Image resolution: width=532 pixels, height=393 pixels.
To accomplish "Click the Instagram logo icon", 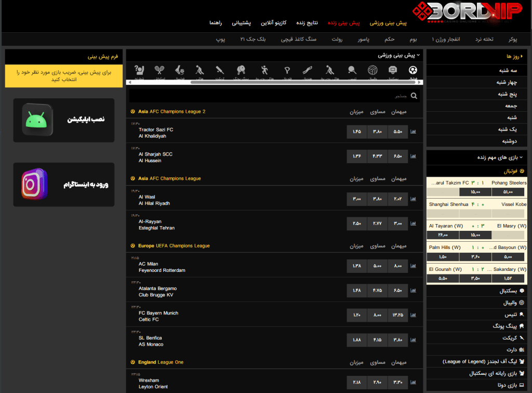I will point(34,184).
